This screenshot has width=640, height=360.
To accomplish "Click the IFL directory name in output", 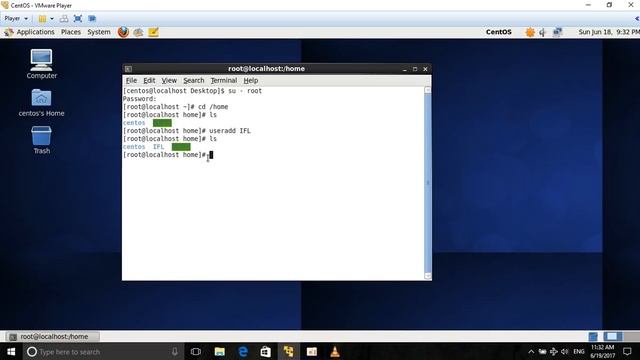I will coord(158,147).
